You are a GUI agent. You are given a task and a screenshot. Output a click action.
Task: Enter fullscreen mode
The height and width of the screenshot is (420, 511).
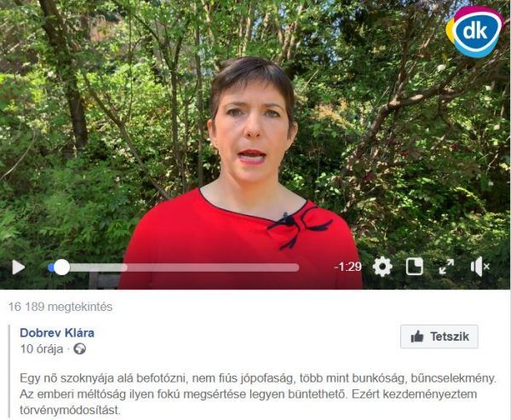(446, 267)
